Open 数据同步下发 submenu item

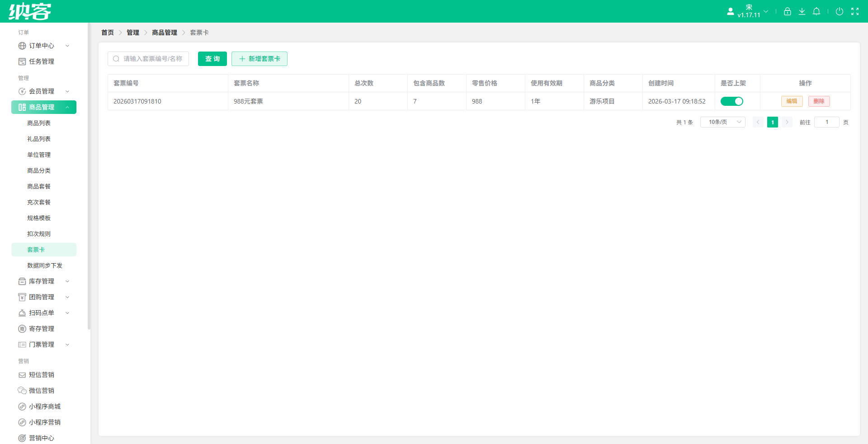coord(45,265)
